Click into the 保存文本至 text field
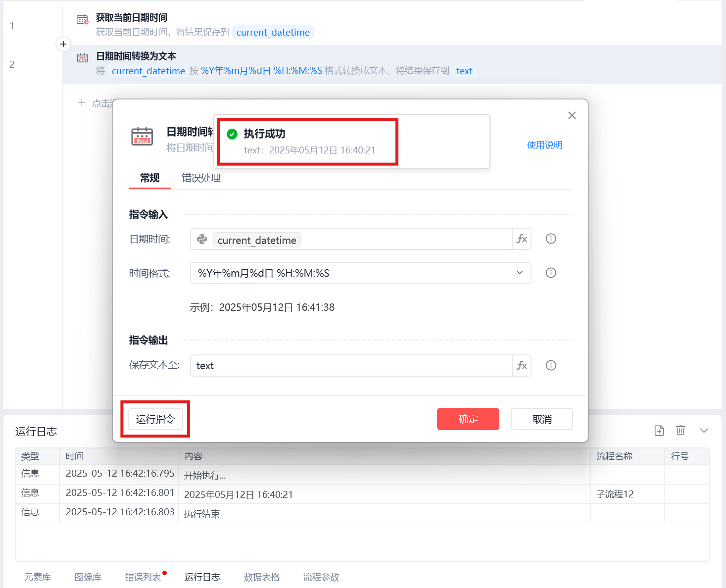 [x=351, y=366]
